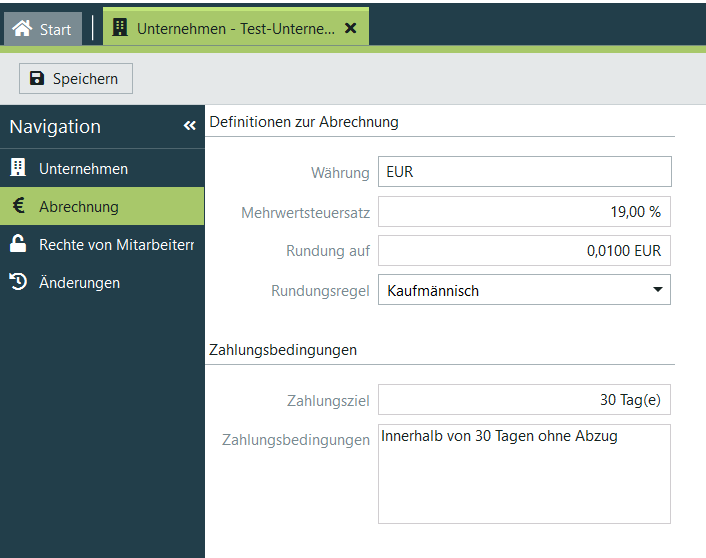Select the Zahlungsziel field showing 30 Tag(e)
This screenshot has width=706, height=558.
pos(524,400)
